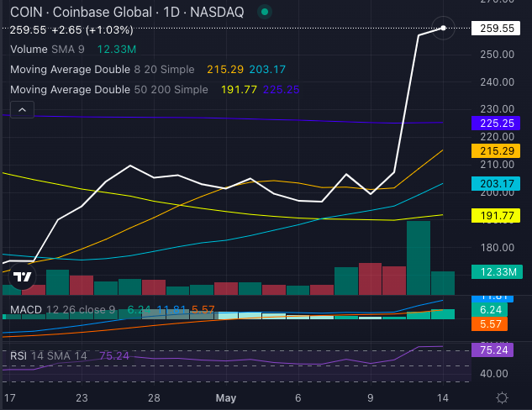This screenshot has width=532, height=410.
Task: Click the May label on time axis
Action: [226, 397]
